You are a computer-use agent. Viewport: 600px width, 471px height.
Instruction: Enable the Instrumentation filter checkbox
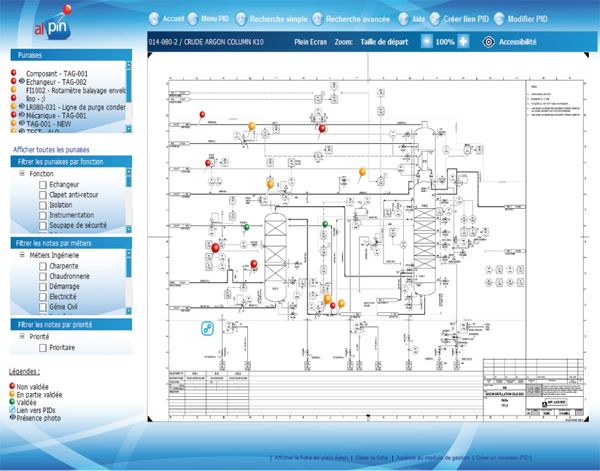click(43, 214)
